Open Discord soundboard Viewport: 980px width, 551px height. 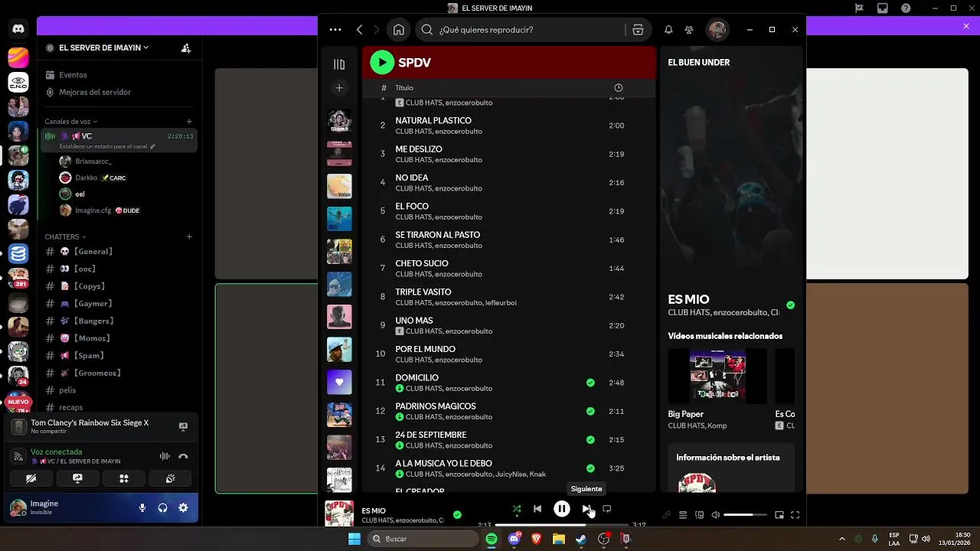(x=170, y=478)
